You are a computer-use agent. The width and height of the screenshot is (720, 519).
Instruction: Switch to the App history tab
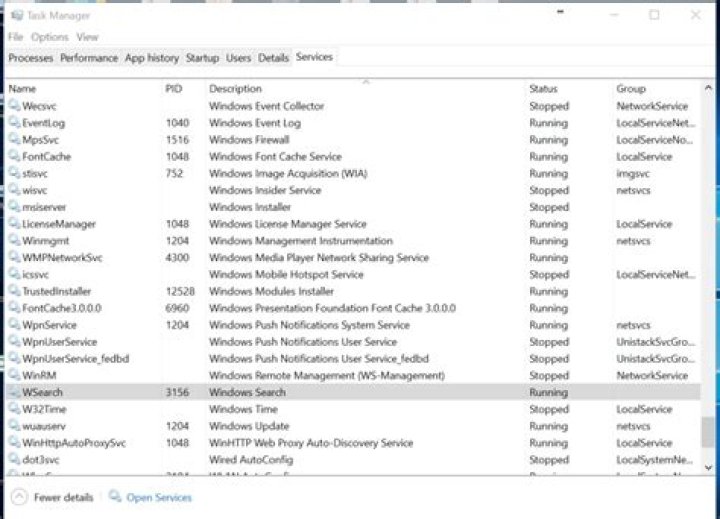tap(152, 58)
